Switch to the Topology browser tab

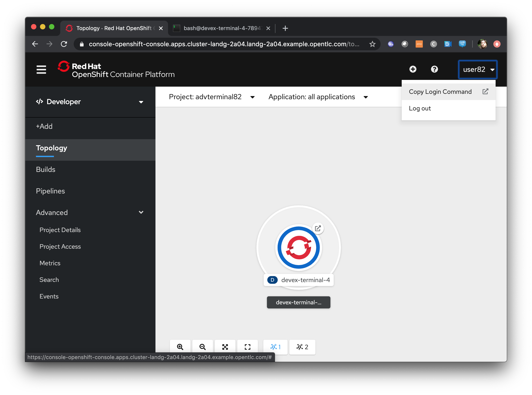click(x=114, y=28)
